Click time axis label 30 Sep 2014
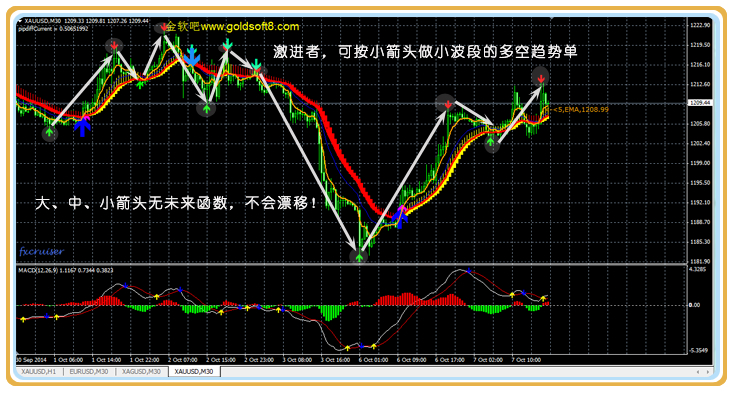This screenshot has width=735, height=393. click(31, 360)
